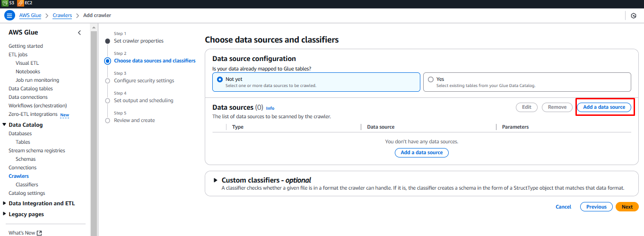Select the 'Not yet' radio option

coord(220,79)
